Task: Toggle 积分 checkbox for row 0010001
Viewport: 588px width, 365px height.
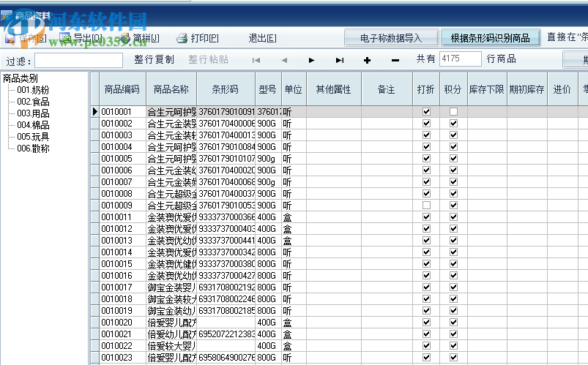Action: [x=454, y=112]
